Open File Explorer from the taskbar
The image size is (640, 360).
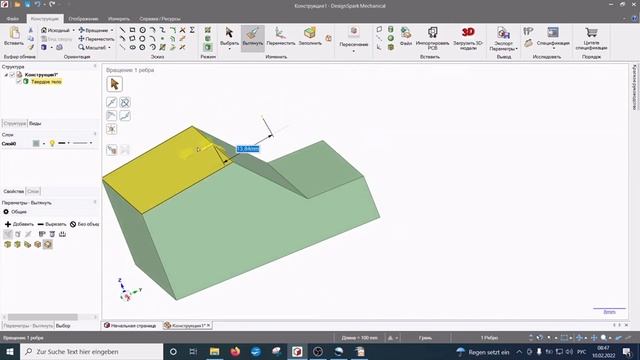click(x=214, y=351)
